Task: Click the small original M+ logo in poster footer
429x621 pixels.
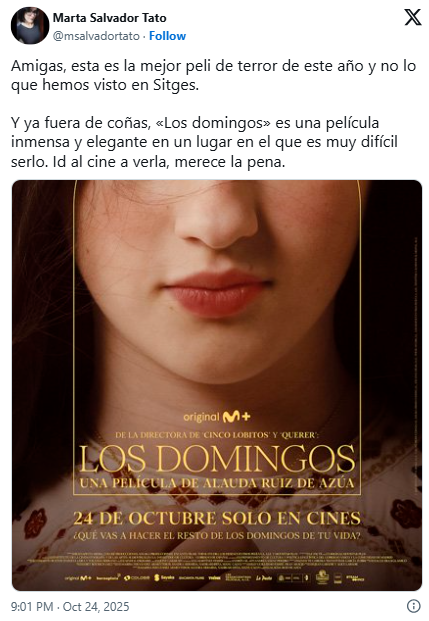Action: point(78,578)
